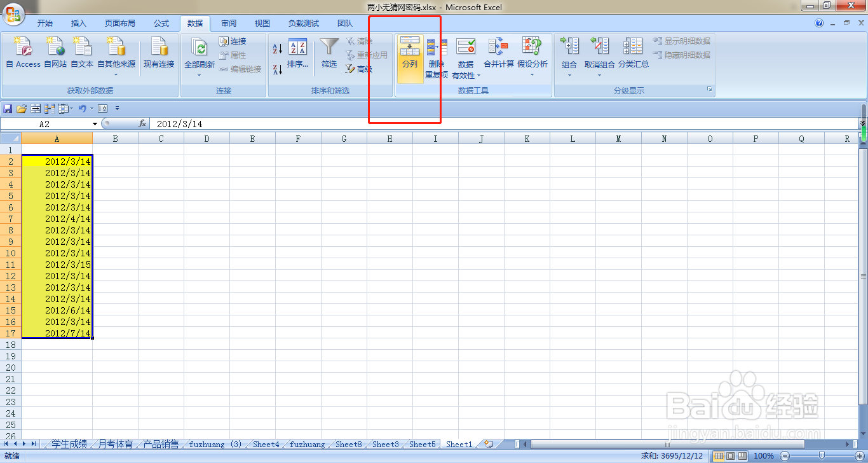Image resolution: width=868 pixels, height=463 pixels.
Task: Select column B header
Action: (115, 138)
